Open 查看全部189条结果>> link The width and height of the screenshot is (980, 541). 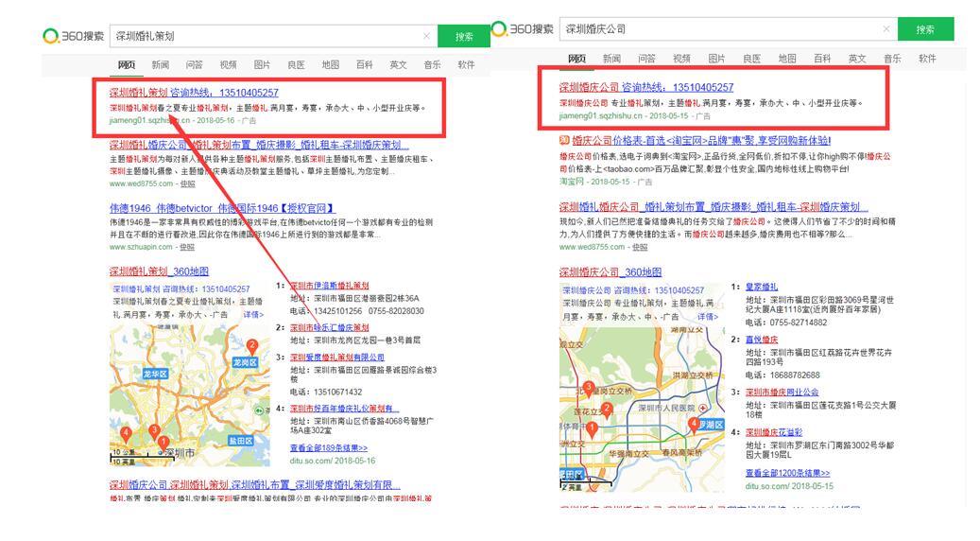(329, 448)
